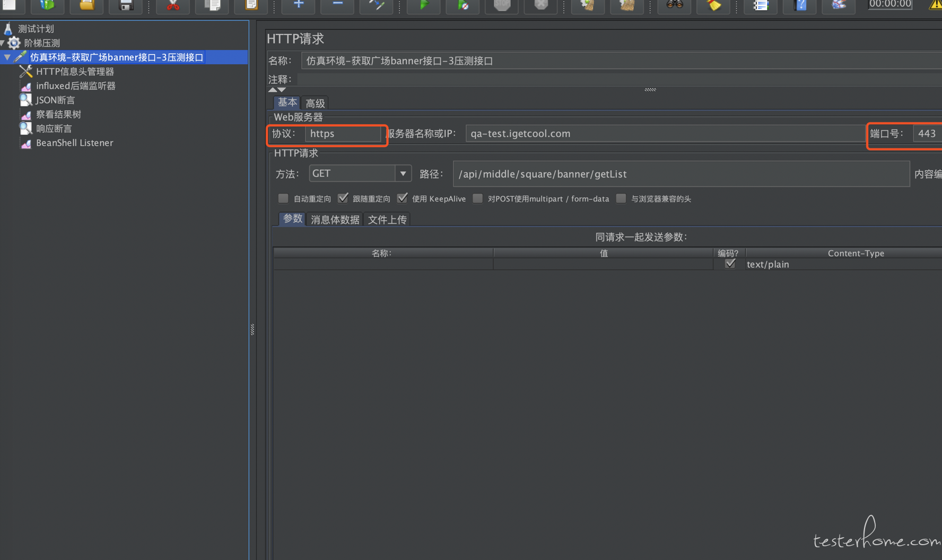Switch to the 高级 tab

click(315, 103)
